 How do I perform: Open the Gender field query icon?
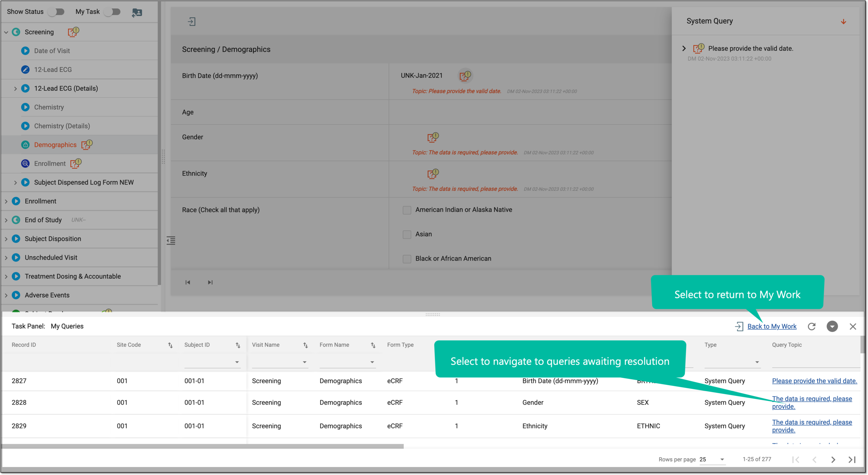click(x=433, y=137)
